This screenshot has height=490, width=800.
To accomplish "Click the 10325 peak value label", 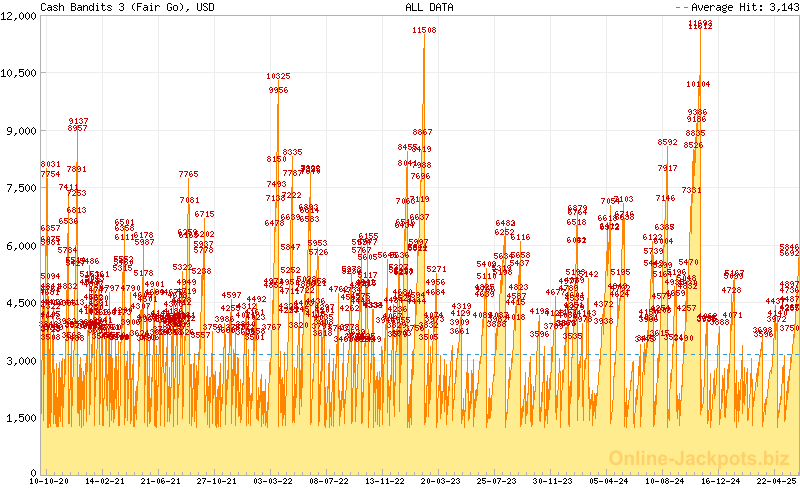I will [278, 77].
